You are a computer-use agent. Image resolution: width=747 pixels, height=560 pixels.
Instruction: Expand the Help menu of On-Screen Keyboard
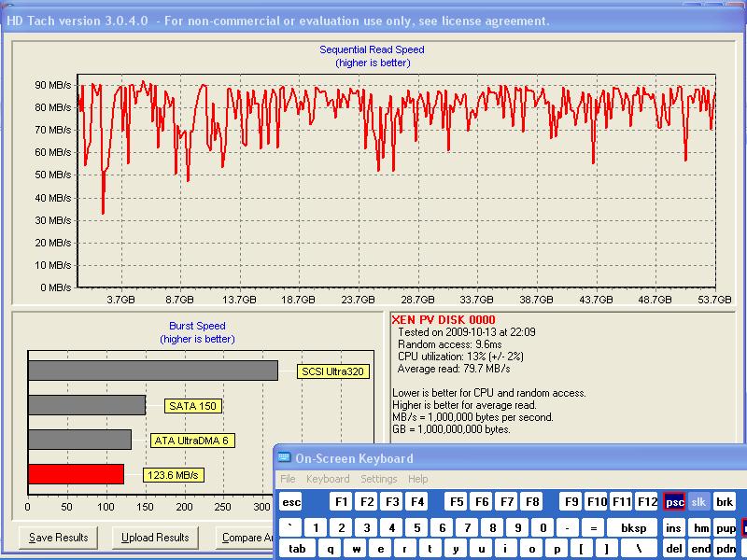pyautogui.click(x=418, y=479)
